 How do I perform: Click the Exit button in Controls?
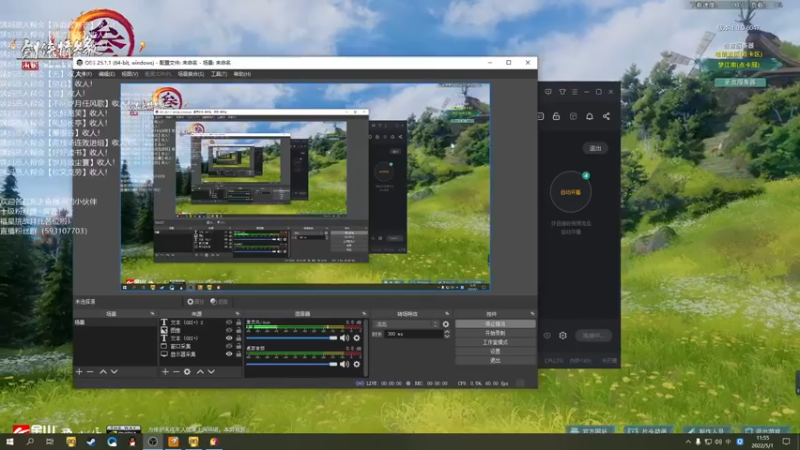point(495,360)
